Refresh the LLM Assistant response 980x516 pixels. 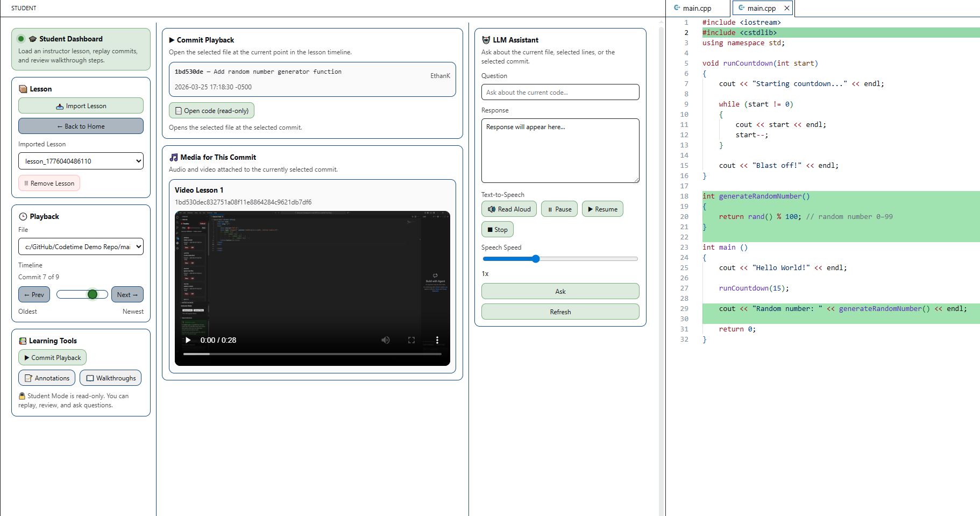coord(560,312)
